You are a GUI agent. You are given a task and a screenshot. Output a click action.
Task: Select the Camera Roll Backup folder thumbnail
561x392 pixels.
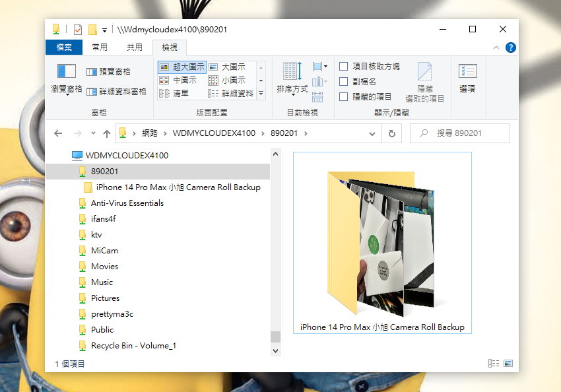coord(382,243)
